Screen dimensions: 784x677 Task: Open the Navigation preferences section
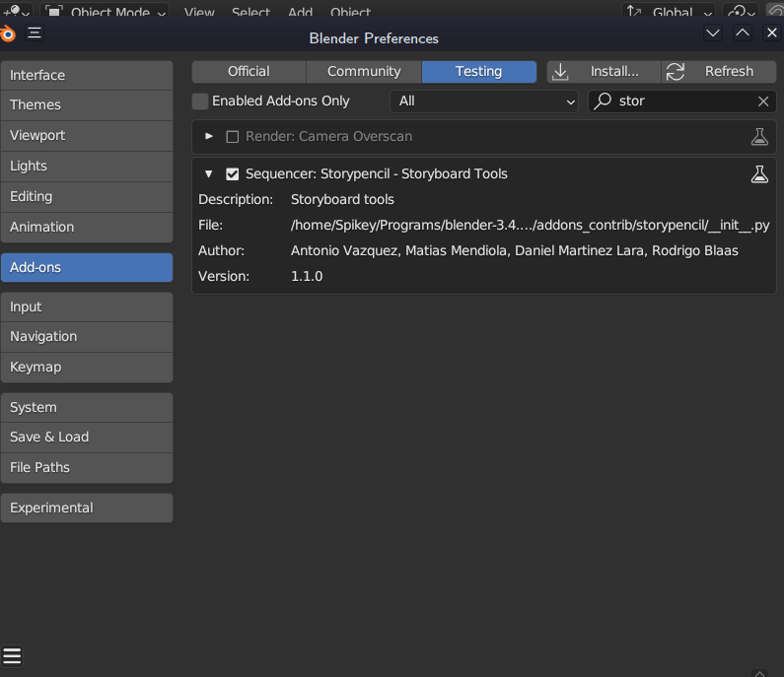(x=87, y=337)
